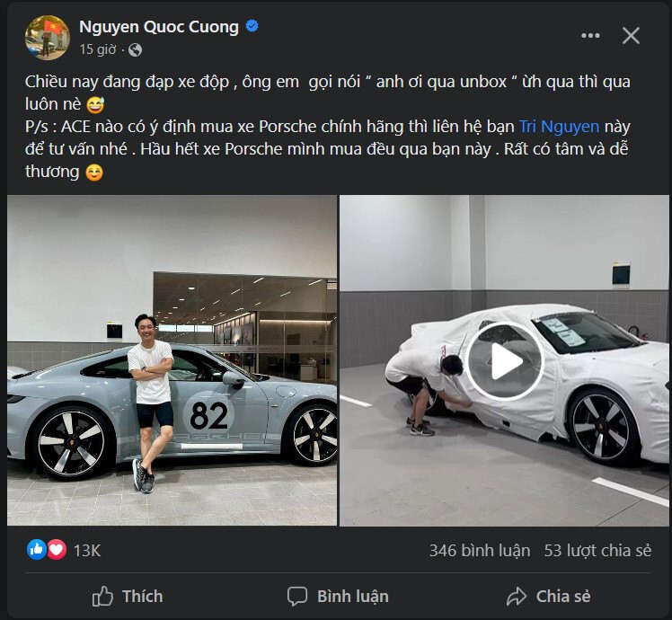Viewport: 672px width, 620px height.
Task: Open the Nguyen Quoc Cuong profile name link
Action: (158, 27)
